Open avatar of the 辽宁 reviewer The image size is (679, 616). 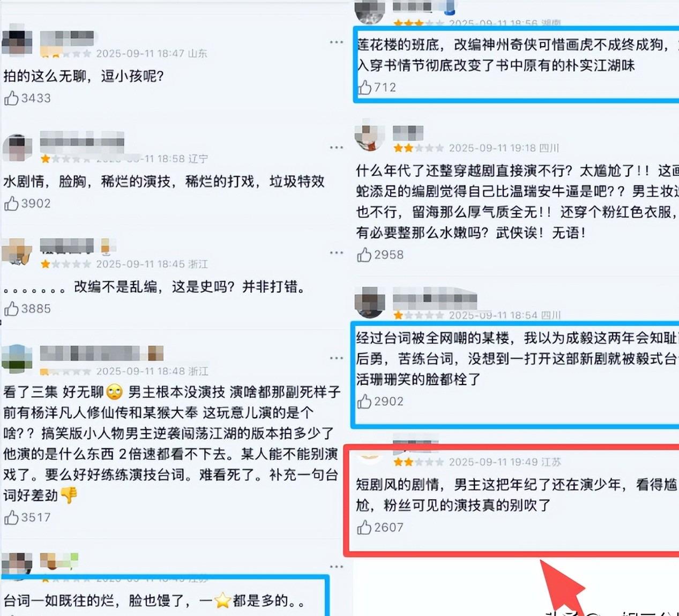17,147
